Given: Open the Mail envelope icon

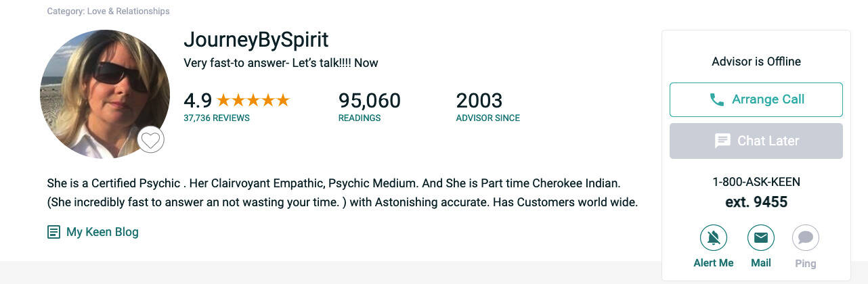Looking at the screenshot, I should click(761, 238).
